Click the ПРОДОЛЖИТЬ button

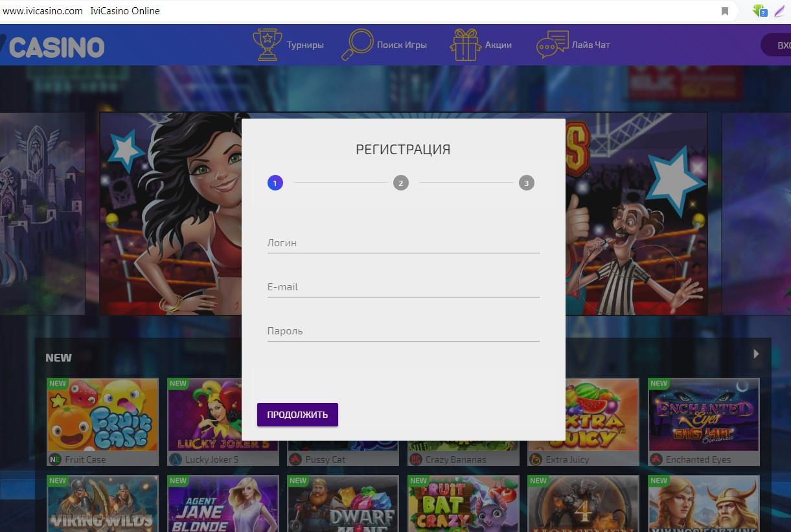coord(297,415)
